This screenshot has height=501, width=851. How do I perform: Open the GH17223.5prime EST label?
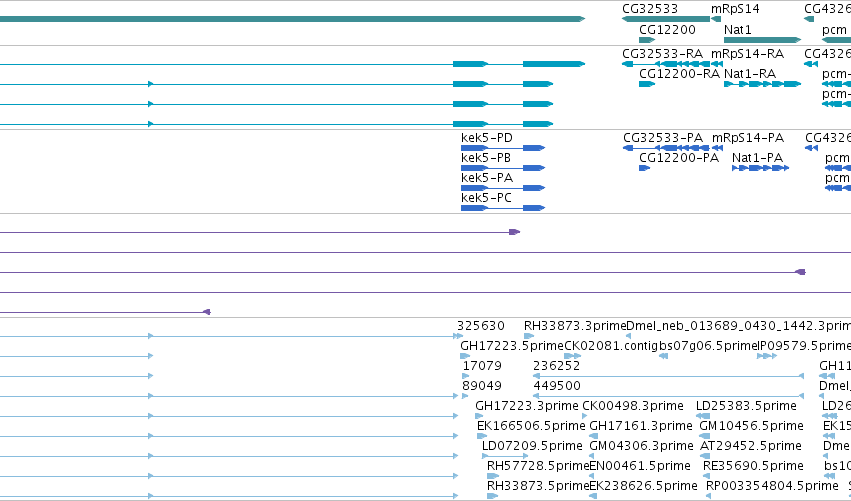(512, 346)
